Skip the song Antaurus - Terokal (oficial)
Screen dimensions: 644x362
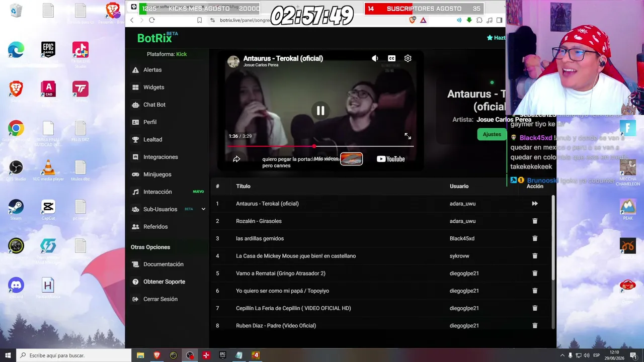pyautogui.click(x=535, y=204)
